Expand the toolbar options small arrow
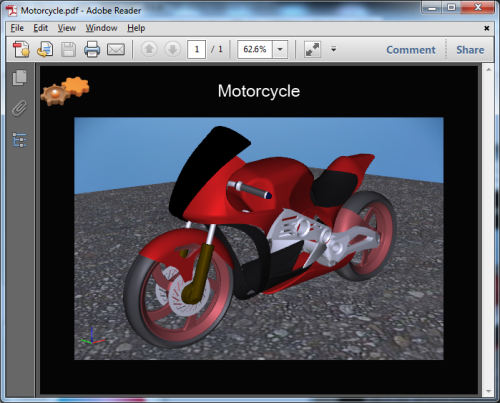500x403 pixels. (x=334, y=49)
